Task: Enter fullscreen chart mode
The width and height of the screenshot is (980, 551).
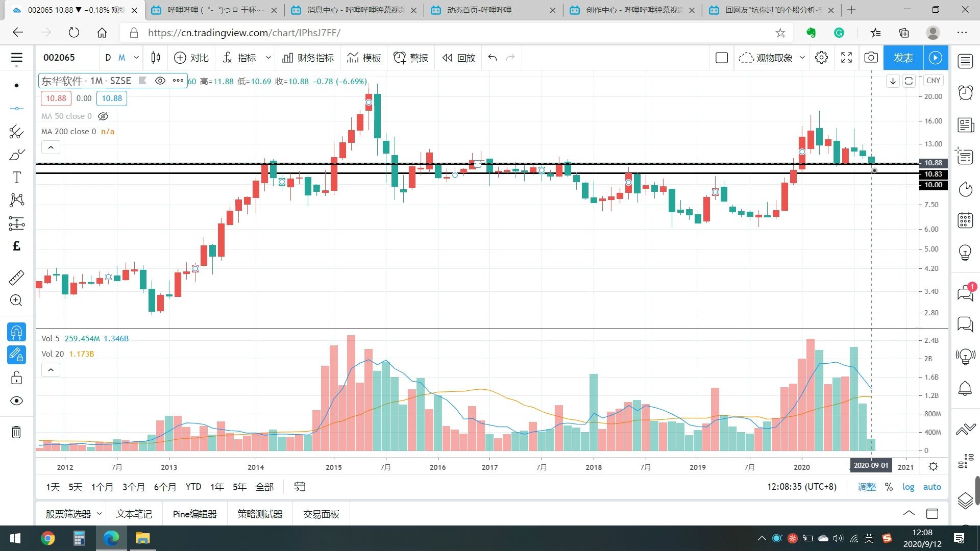Action: click(846, 58)
